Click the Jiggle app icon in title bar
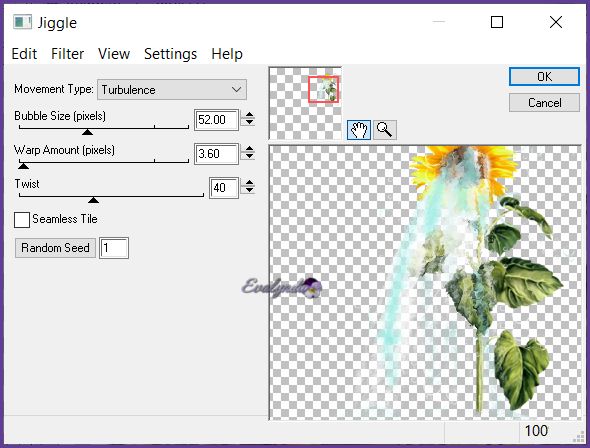Image resolution: width=590 pixels, height=448 pixels. pos(23,22)
